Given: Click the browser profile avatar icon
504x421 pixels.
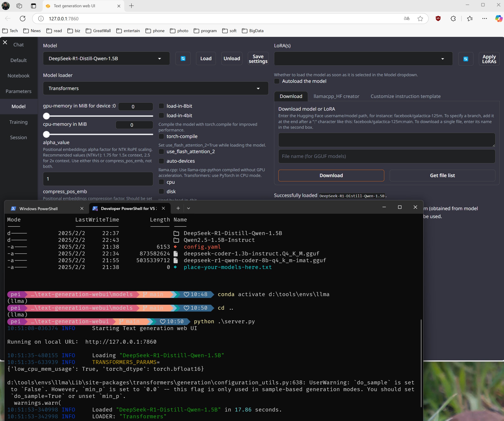Looking at the screenshot, I should pos(5,6).
